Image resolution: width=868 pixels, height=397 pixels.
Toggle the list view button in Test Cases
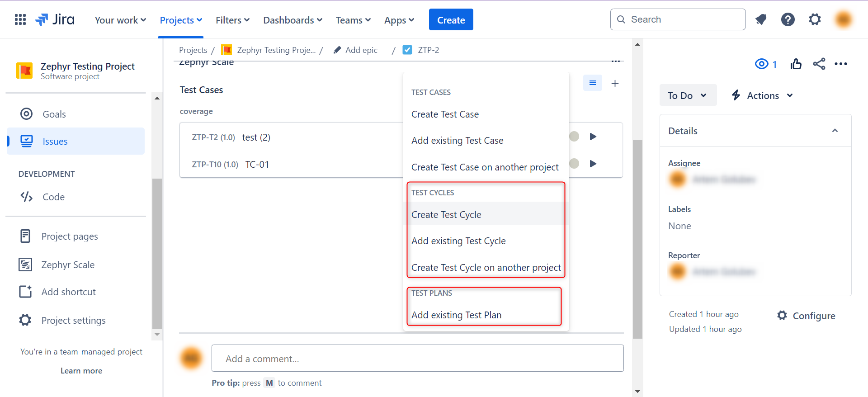pos(592,83)
